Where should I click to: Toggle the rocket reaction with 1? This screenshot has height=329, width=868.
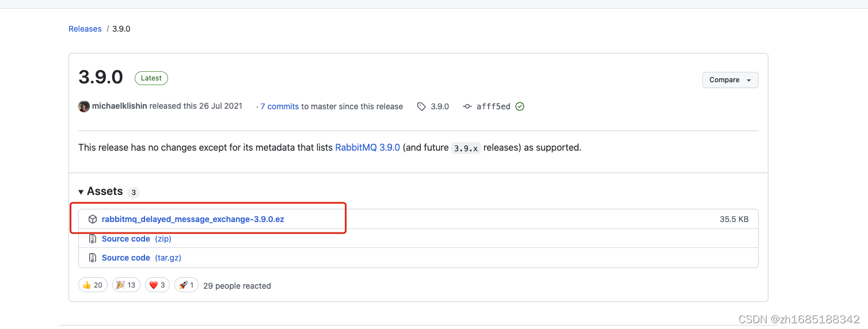186,285
